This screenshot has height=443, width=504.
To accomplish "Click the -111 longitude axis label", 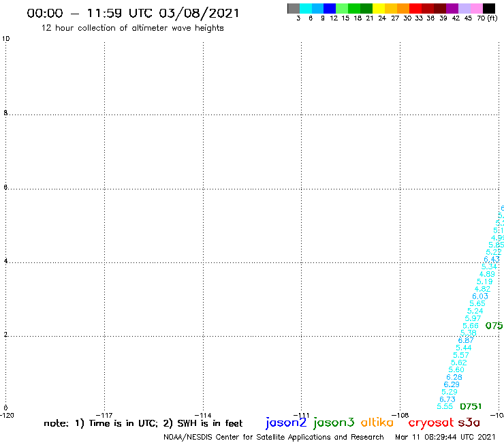I will coord(301,416).
